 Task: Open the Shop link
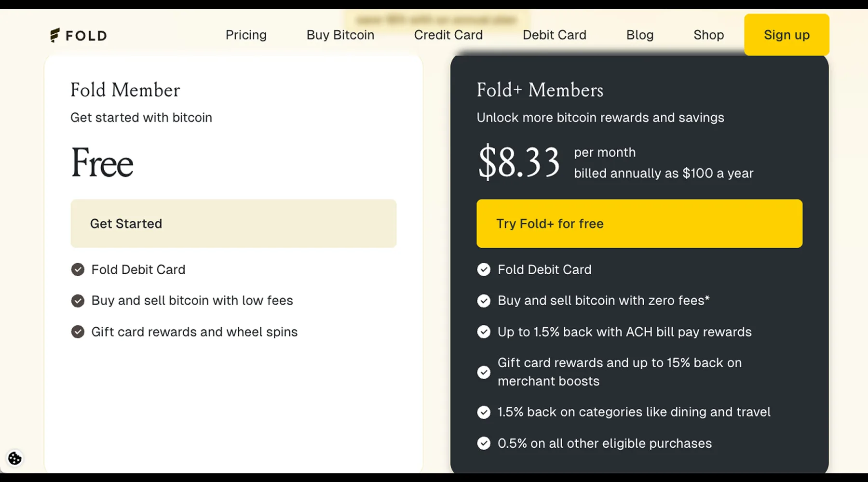[709, 35]
